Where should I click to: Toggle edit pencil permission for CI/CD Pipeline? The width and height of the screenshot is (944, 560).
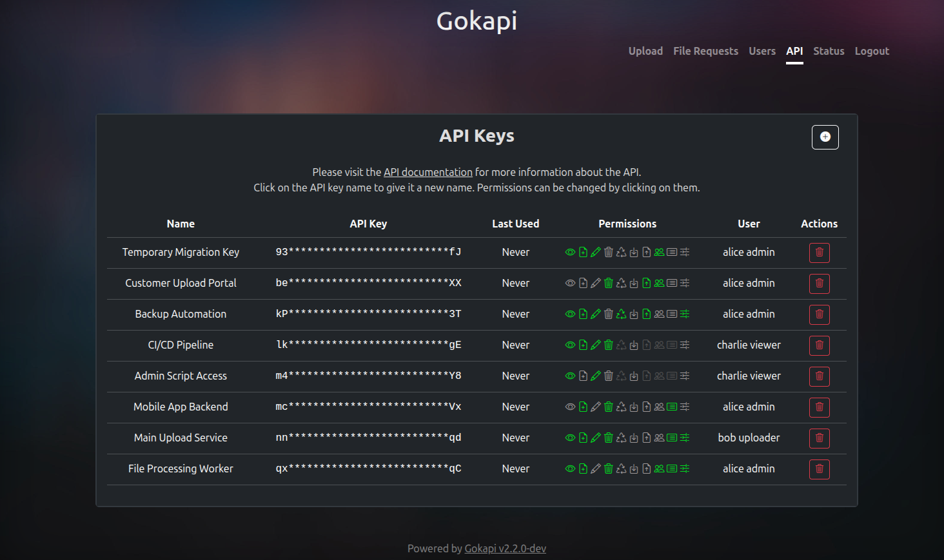coord(596,345)
